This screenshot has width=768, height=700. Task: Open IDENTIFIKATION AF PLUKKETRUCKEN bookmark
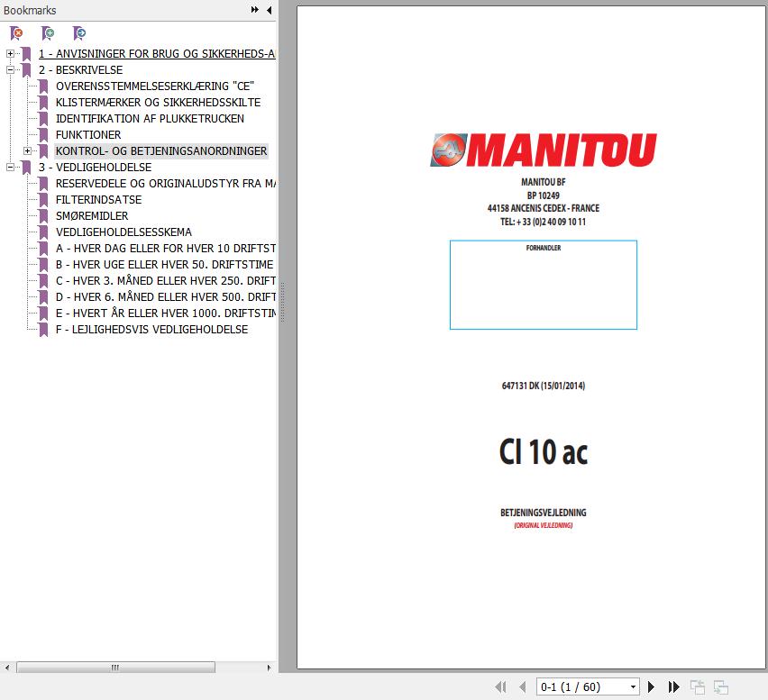pos(150,118)
